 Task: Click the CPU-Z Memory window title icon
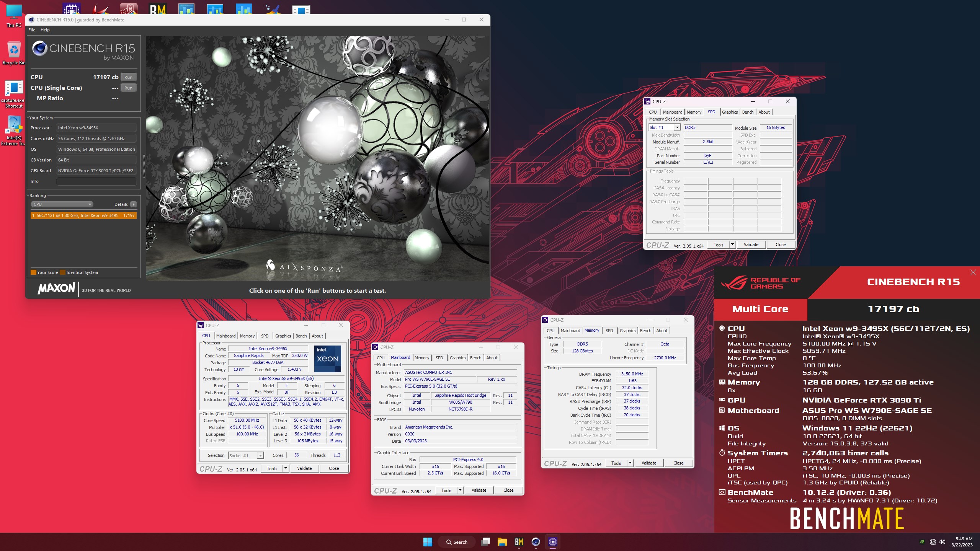(x=546, y=320)
